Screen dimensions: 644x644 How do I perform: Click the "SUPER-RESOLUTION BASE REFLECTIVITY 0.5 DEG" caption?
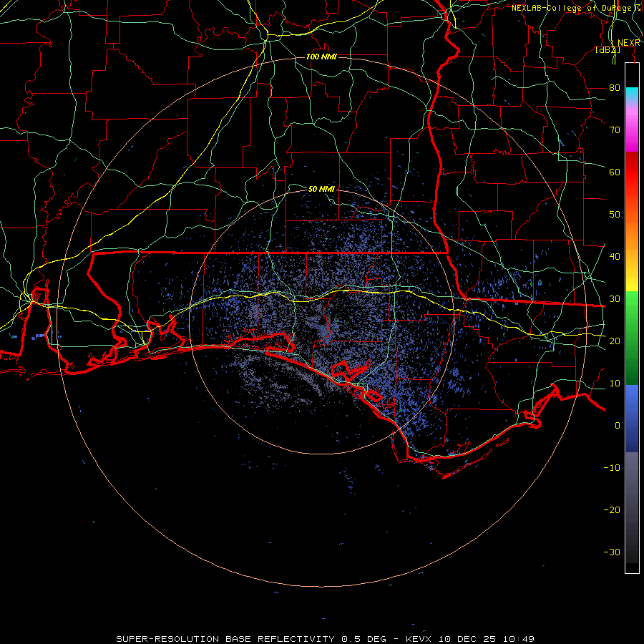click(x=251, y=639)
